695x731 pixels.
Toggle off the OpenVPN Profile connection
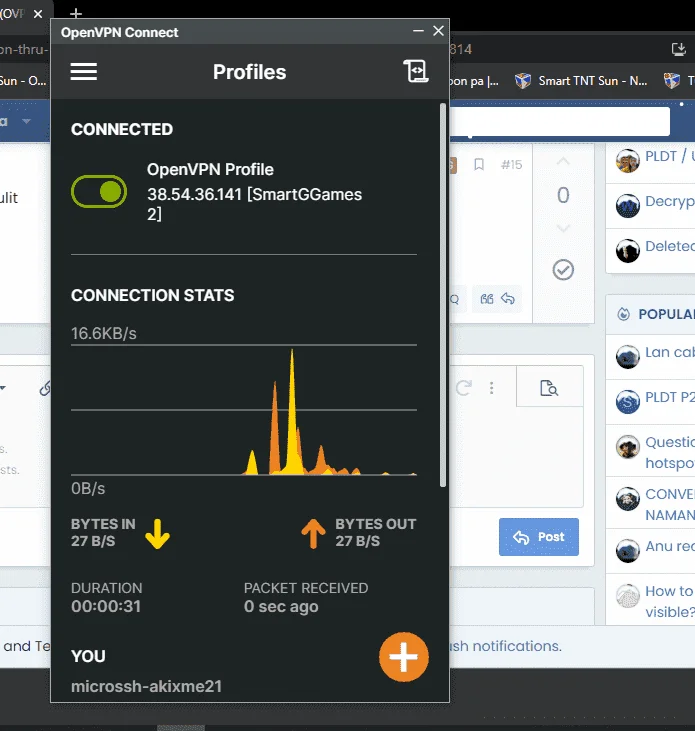tap(99, 192)
